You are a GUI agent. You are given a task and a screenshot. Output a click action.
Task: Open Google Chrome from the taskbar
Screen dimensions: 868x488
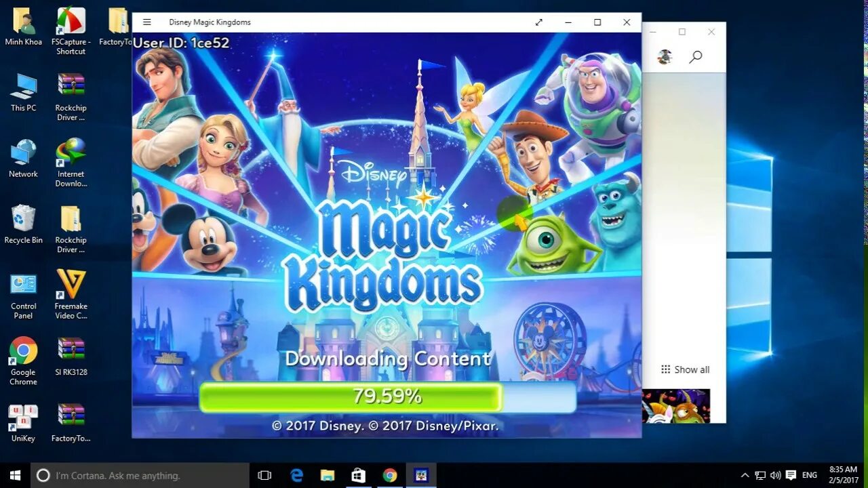tap(389, 475)
